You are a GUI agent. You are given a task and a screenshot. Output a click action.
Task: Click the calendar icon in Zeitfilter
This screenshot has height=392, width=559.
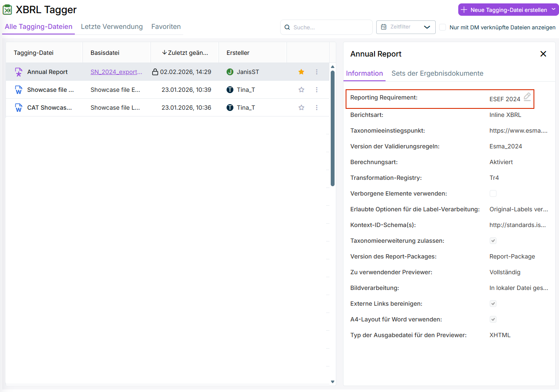click(x=383, y=27)
